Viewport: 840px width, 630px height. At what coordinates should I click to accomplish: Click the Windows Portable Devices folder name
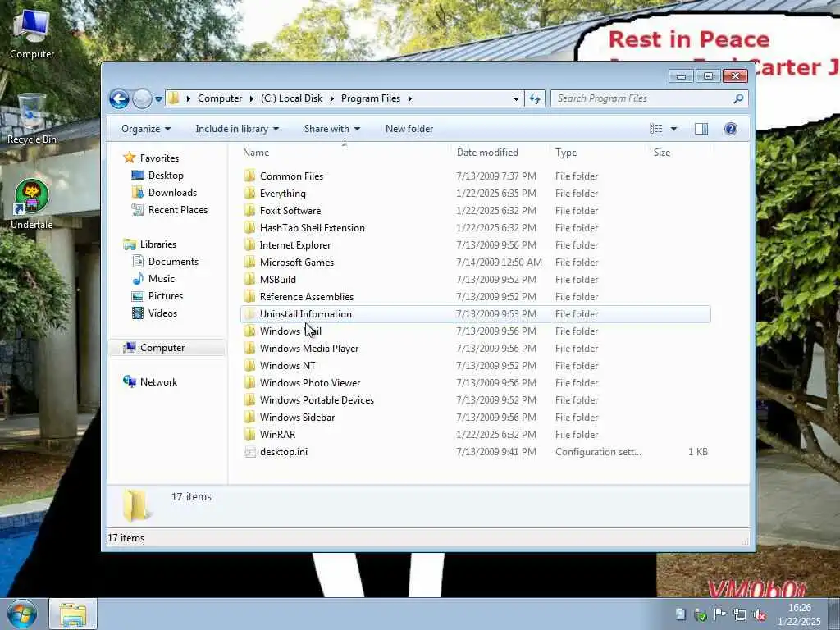tap(317, 400)
